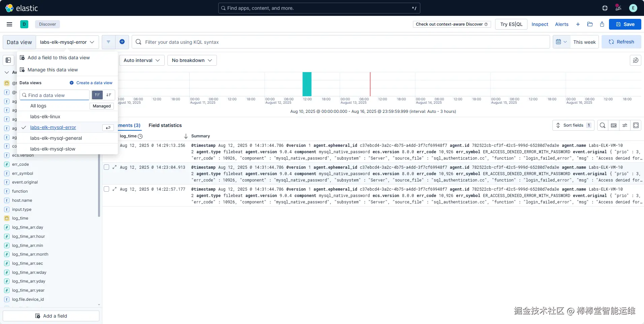Click the new session plus icon
The image size is (644, 324).
578,24
